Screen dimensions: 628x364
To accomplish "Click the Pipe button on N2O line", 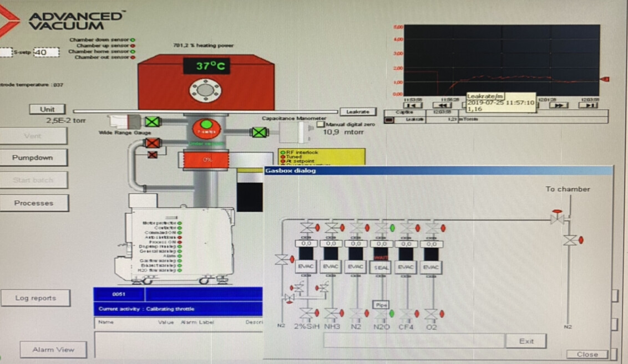I will coord(381,305).
